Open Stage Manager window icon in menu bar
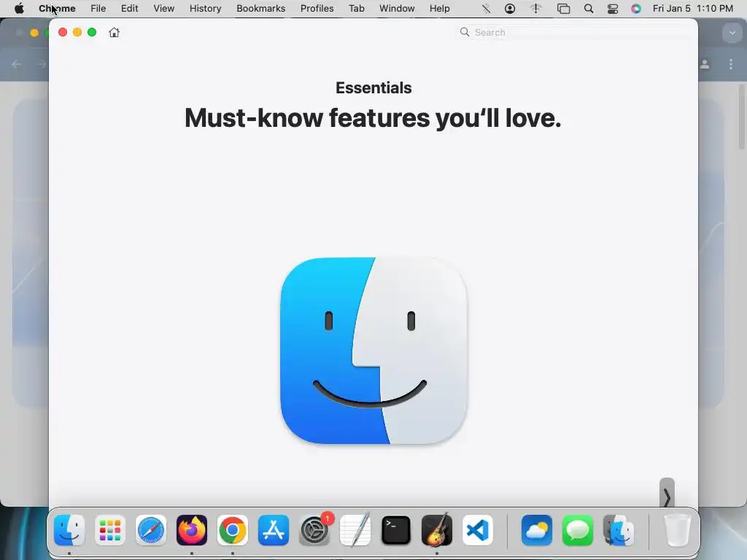Screen dimensions: 747x560 (564, 9)
